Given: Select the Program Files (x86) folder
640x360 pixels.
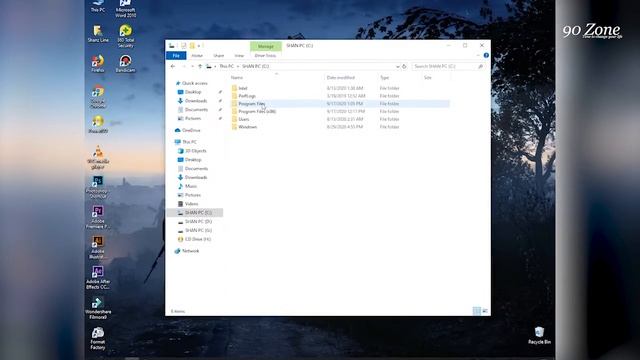Looking at the screenshot, I should tap(257, 111).
